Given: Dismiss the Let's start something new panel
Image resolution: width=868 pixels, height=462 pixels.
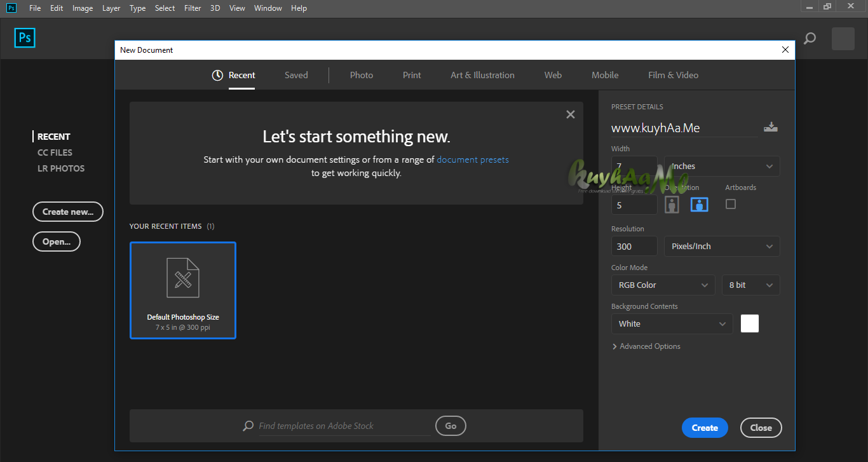Looking at the screenshot, I should coord(570,114).
